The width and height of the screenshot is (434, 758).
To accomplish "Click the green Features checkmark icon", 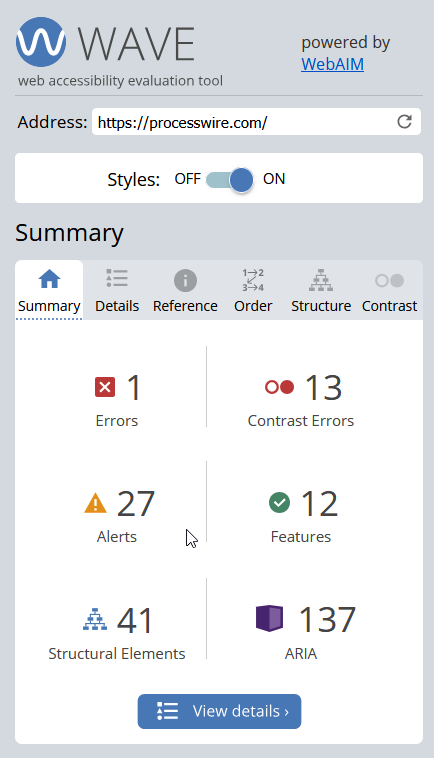I will tap(279, 502).
